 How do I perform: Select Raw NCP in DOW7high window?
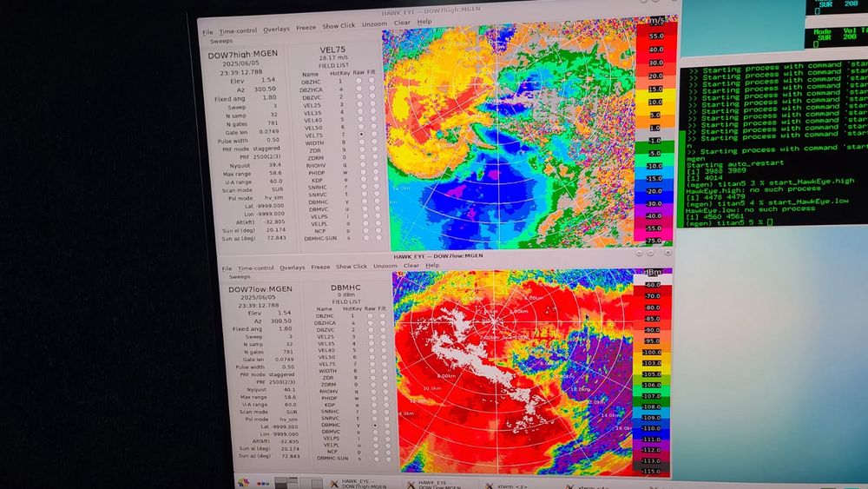pos(365,230)
